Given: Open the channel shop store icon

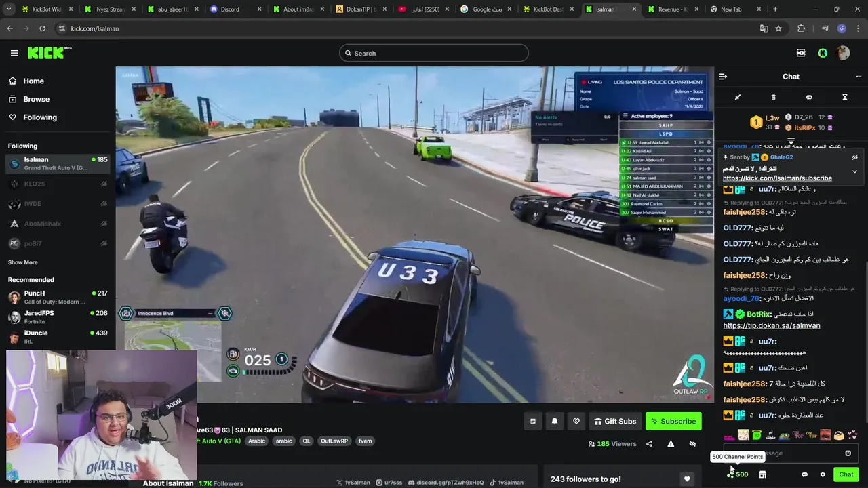Looking at the screenshot, I should point(762,474).
